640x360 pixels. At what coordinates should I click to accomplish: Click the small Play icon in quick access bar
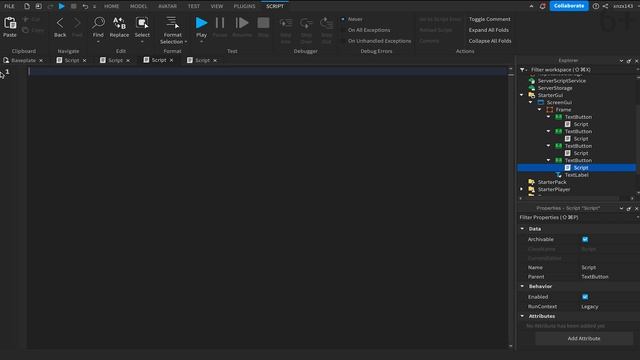62,6
